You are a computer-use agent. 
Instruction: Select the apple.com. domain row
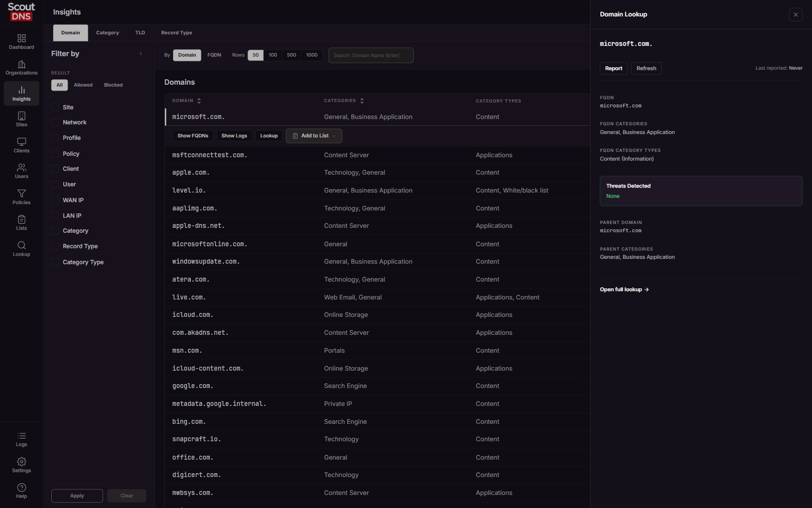[x=377, y=173]
